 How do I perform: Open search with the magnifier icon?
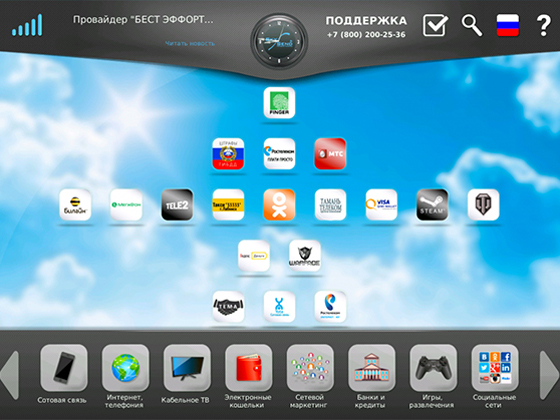[472, 25]
